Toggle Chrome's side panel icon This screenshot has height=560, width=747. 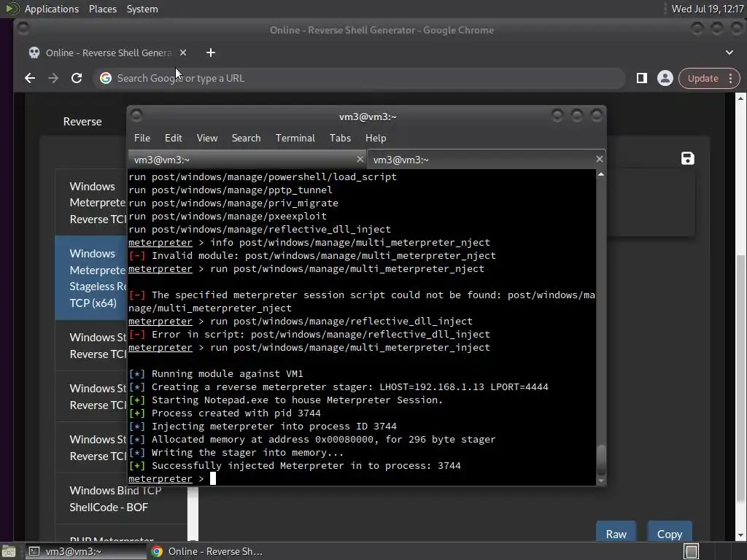[642, 78]
